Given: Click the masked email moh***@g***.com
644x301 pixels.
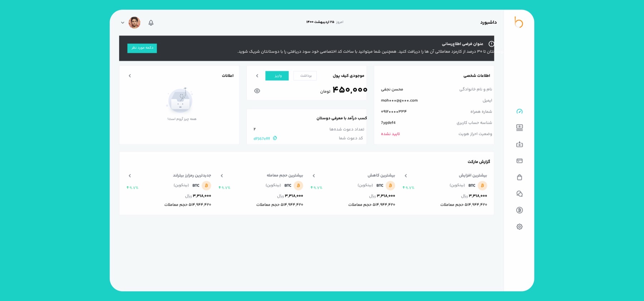Looking at the screenshot, I should pyautogui.click(x=399, y=101).
